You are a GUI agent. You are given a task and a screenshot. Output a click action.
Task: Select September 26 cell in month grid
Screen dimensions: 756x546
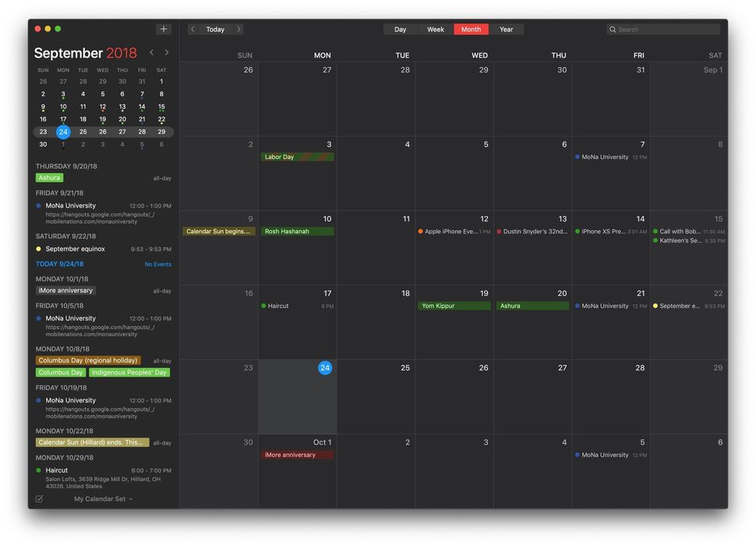pyautogui.click(x=454, y=396)
